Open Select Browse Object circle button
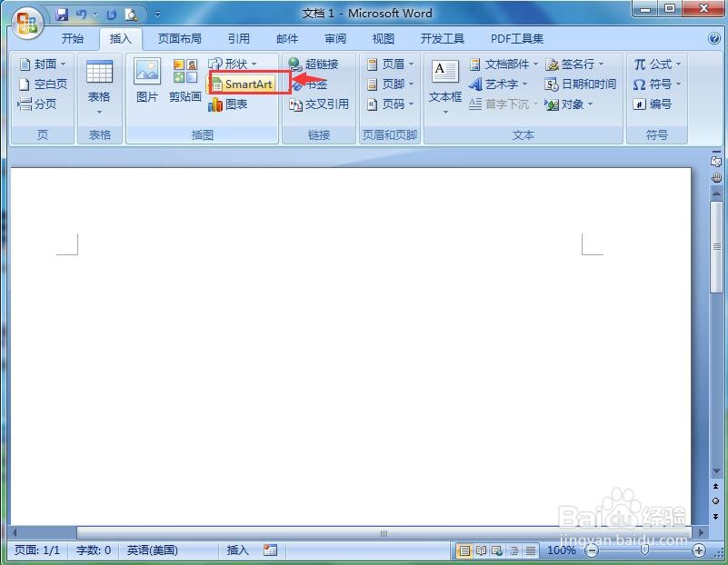 pos(716,501)
